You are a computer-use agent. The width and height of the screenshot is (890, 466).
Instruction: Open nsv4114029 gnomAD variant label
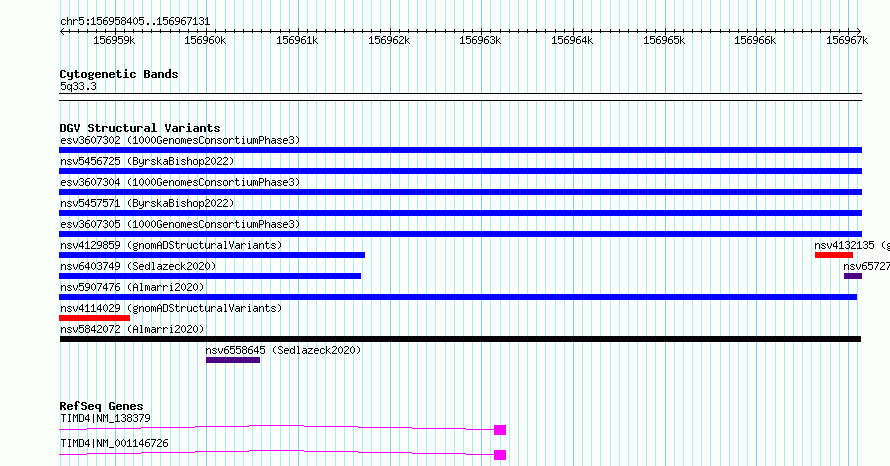click(x=171, y=308)
